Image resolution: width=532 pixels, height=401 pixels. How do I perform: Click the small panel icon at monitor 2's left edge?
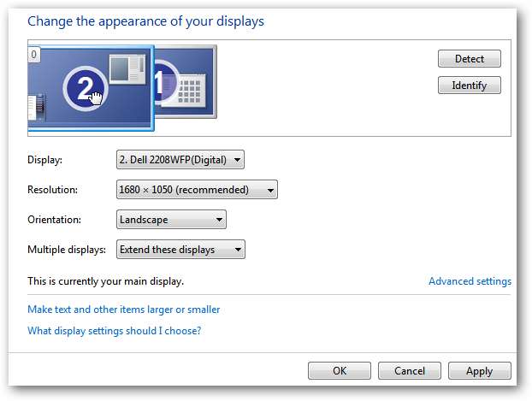coord(35,109)
